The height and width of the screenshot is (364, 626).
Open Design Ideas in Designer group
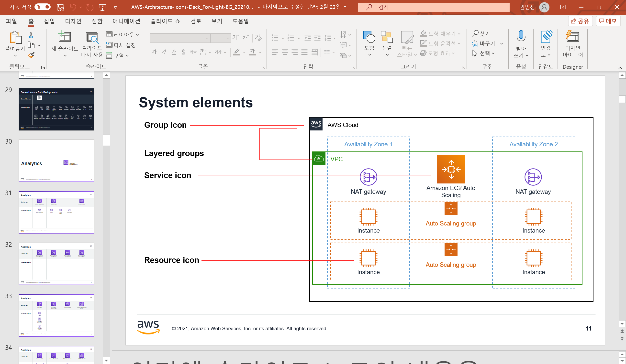click(x=572, y=37)
